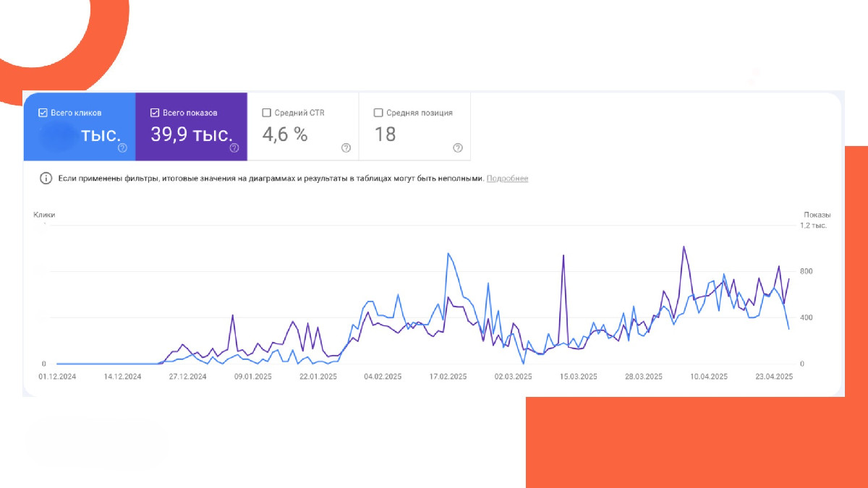Enable the Средний CTR checkbox
The width and height of the screenshot is (868, 488).
tap(266, 113)
